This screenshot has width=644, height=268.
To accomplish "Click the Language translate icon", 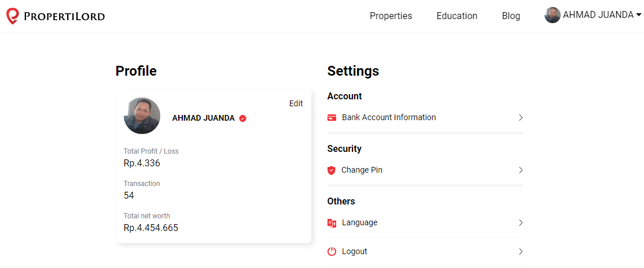I will (332, 223).
